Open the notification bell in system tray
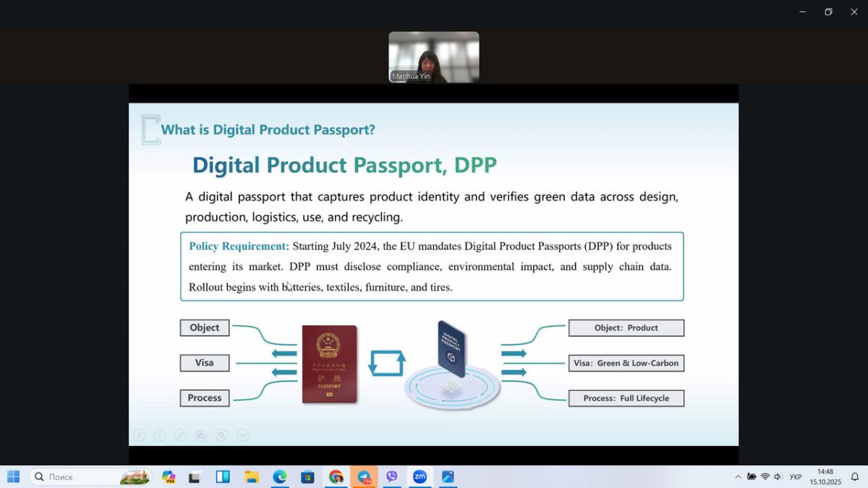Viewport: 868px width, 488px height. (x=854, y=476)
